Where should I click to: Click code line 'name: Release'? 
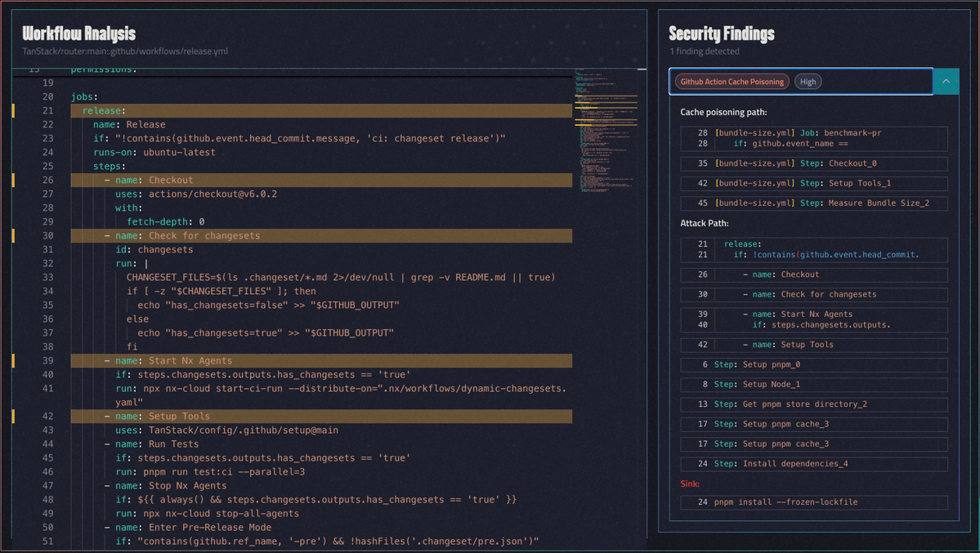coord(129,124)
